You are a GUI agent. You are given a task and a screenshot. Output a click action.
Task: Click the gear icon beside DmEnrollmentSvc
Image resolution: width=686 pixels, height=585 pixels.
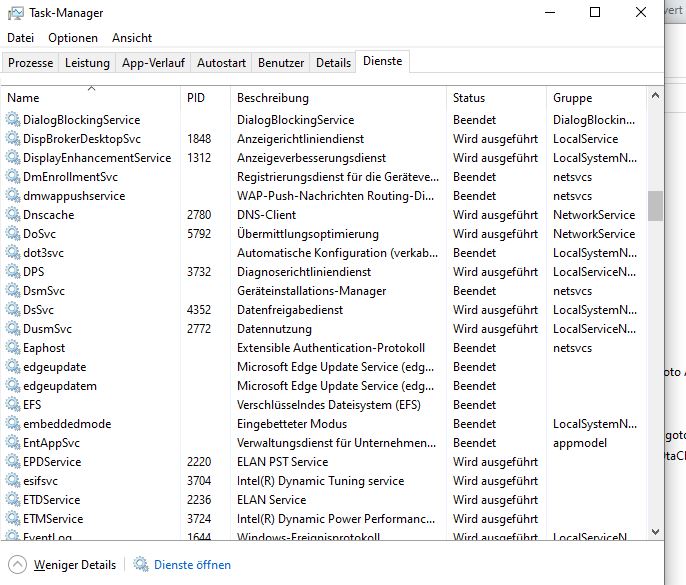(13, 177)
